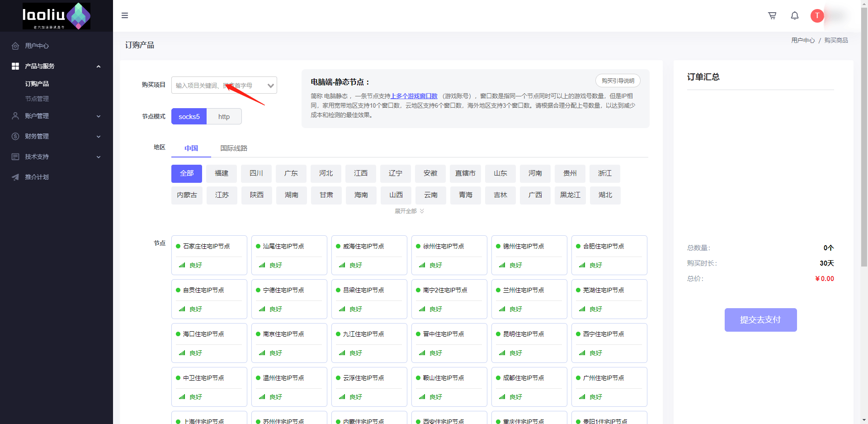Click the 上多个游戏窗口数 inline link
Viewport: 868px width, 424px height.
coord(415,96)
